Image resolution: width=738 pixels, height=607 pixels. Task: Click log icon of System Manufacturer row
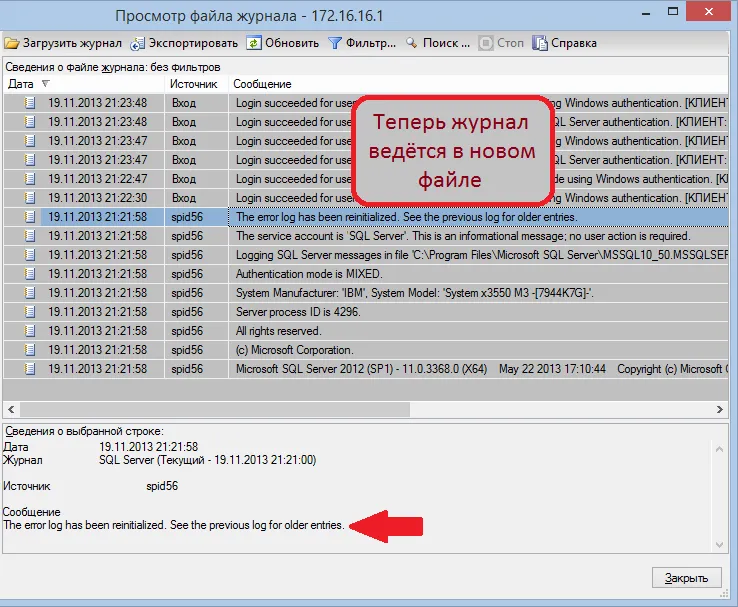pos(30,293)
